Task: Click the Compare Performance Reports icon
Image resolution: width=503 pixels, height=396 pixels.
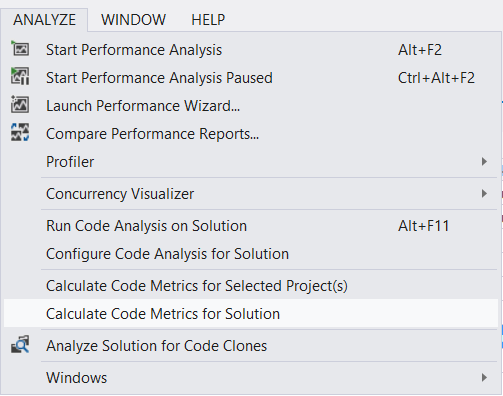Action: (20, 133)
